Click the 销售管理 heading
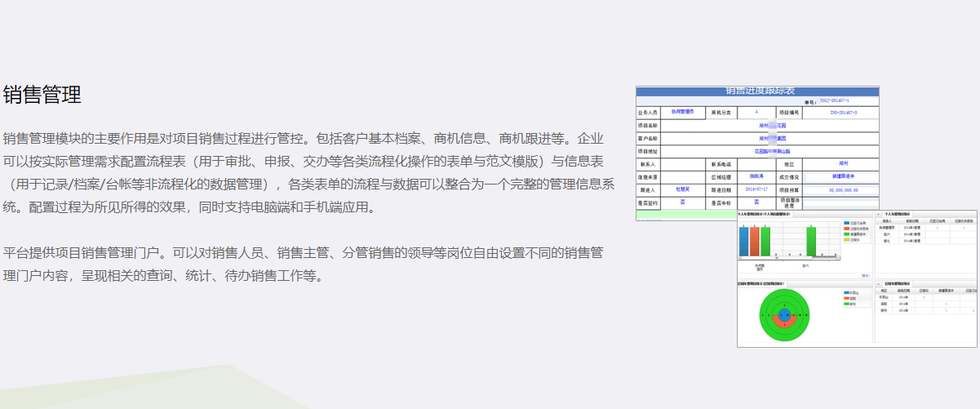 click(42, 95)
